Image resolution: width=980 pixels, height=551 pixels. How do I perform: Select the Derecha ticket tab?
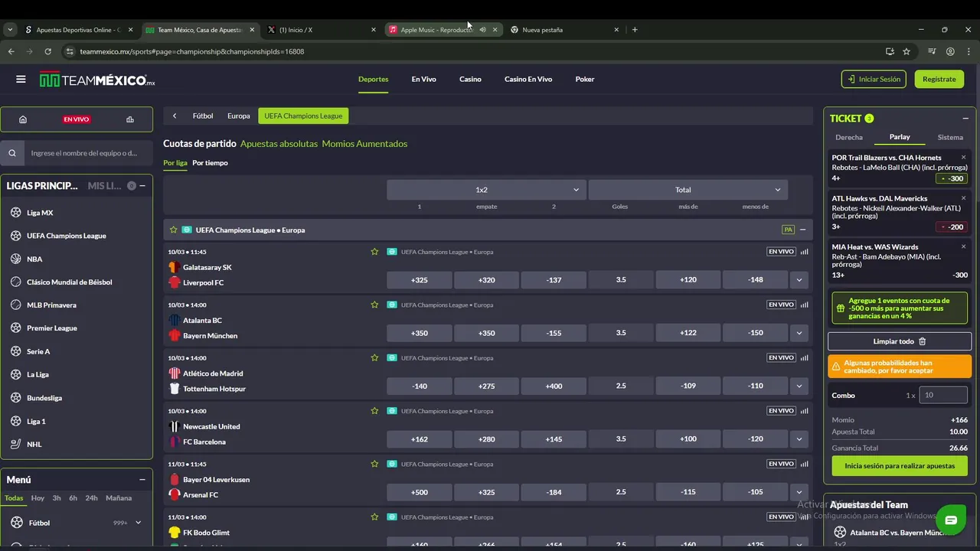pyautogui.click(x=849, y=137)
